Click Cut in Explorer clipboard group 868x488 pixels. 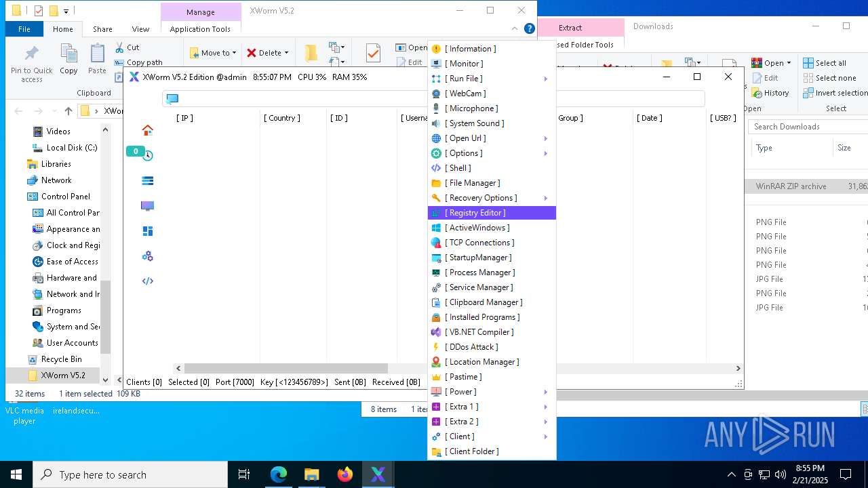click(x=127, y=47)
